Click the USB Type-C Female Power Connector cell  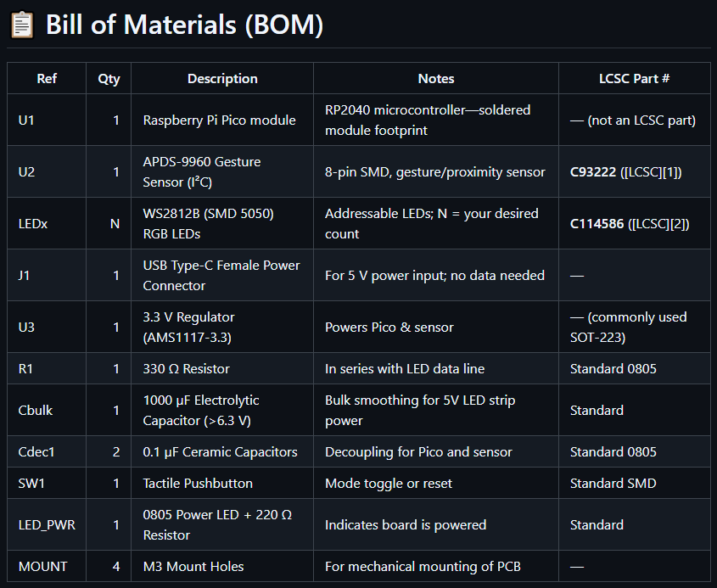tap(221, 275)
